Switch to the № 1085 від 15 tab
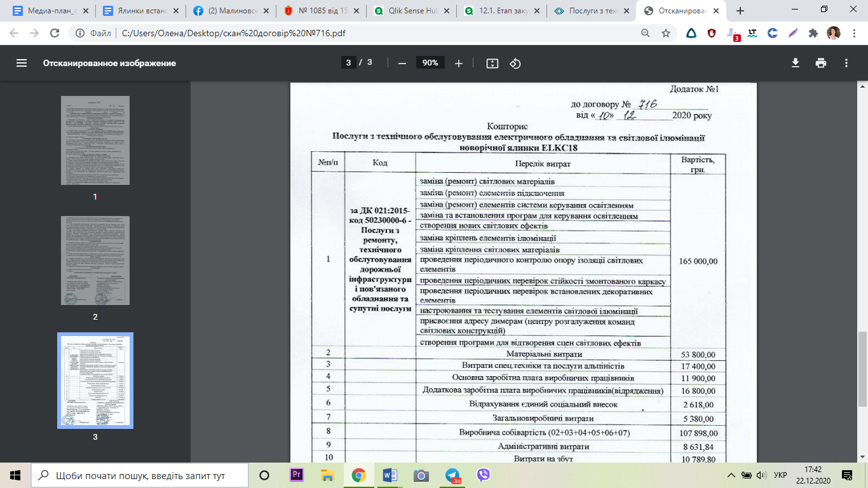 pyautogui.click(x=322, y=11)
